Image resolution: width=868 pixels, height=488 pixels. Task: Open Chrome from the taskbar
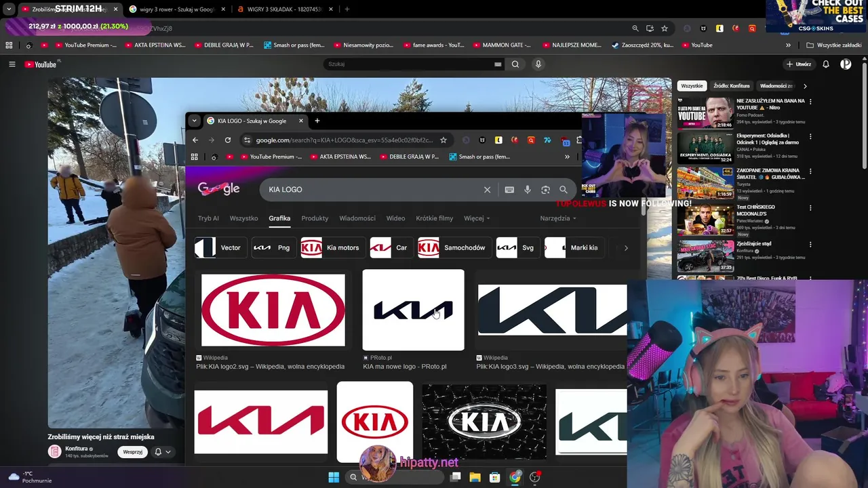[x=515, y=477]
